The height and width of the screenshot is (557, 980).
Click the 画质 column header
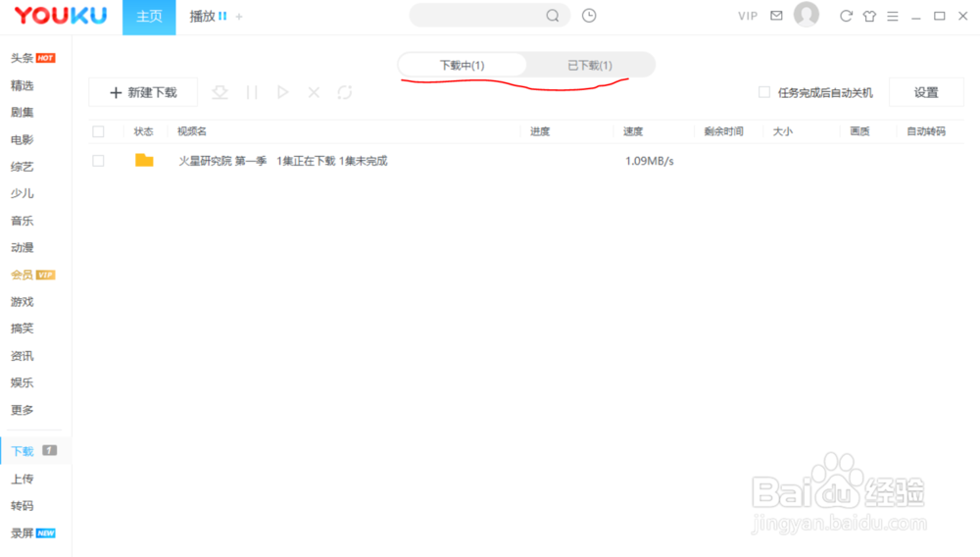pos(860,131)
